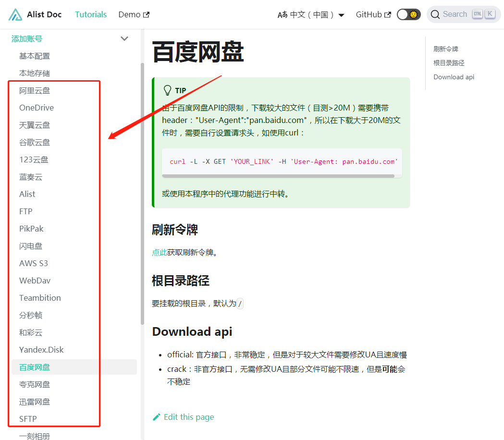Jump to Download api in page outline

click(x=454, y=77)
